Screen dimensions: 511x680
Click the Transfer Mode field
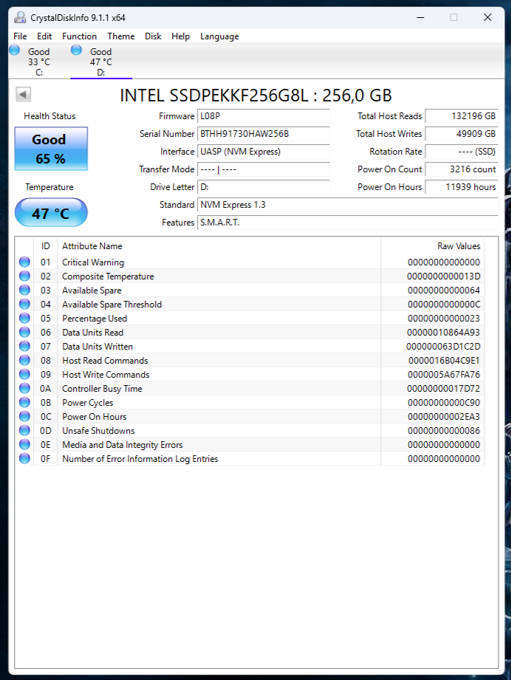(x=264, y=170)
